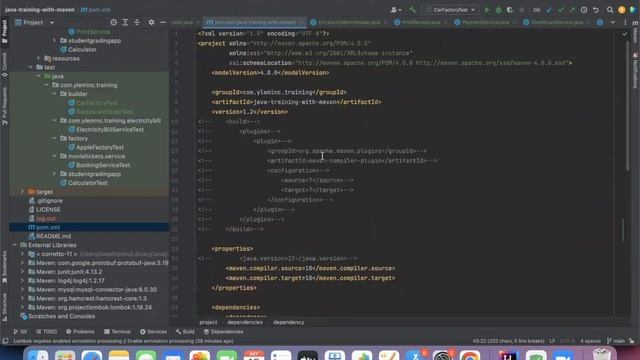This screenshot has height=360, width=640.
Task: Open Google Chrome from the Dock
Action: 470,356
